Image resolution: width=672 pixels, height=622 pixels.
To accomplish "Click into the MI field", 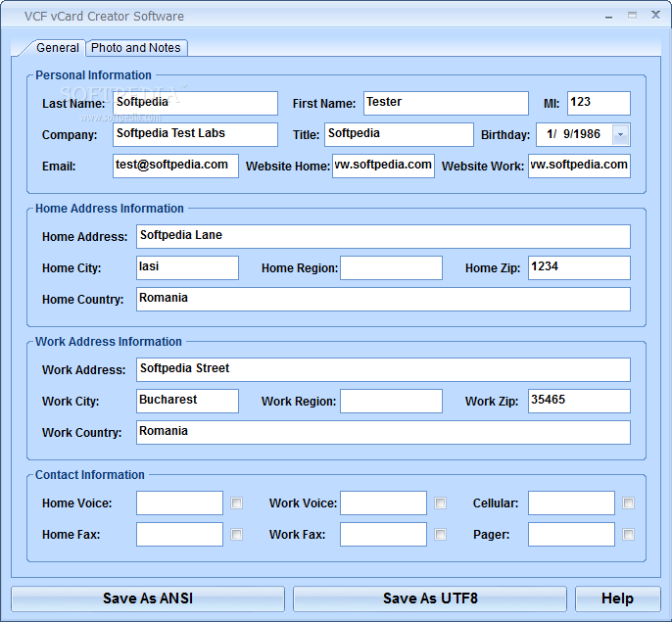I will 599,103.
